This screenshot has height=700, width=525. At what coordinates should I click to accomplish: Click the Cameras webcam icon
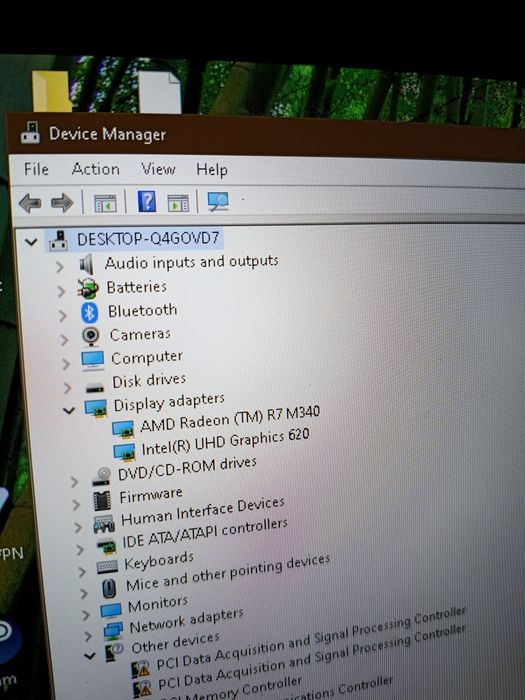91,336
